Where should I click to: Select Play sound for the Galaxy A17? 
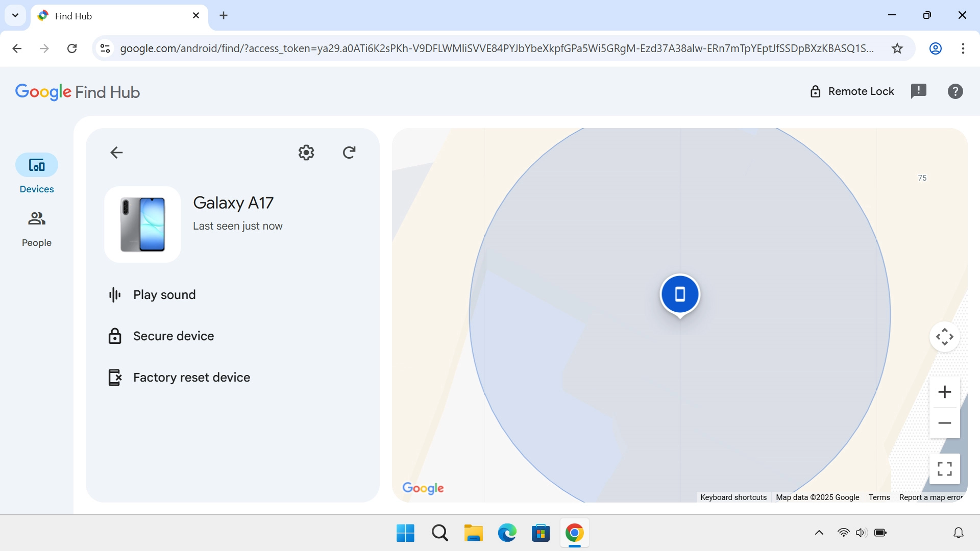(164, 294)
